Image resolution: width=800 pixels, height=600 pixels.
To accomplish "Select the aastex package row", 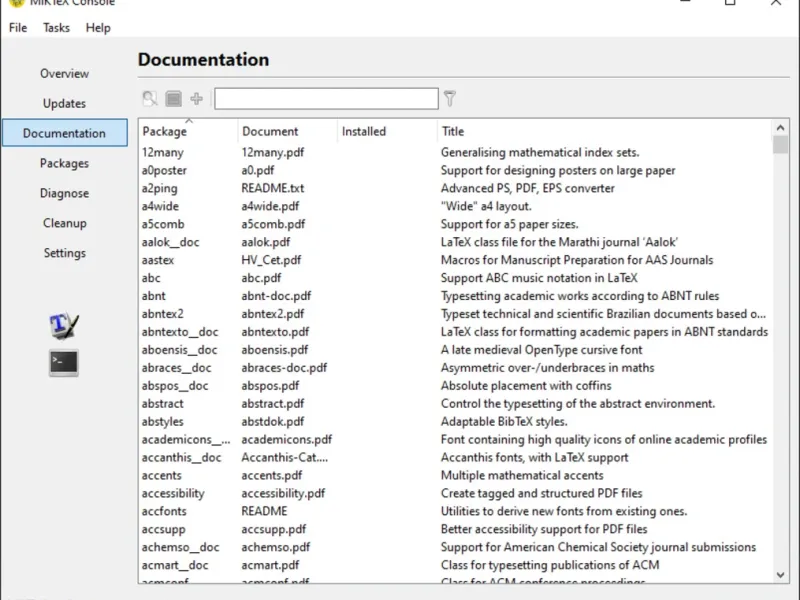I will click(456, 260).
